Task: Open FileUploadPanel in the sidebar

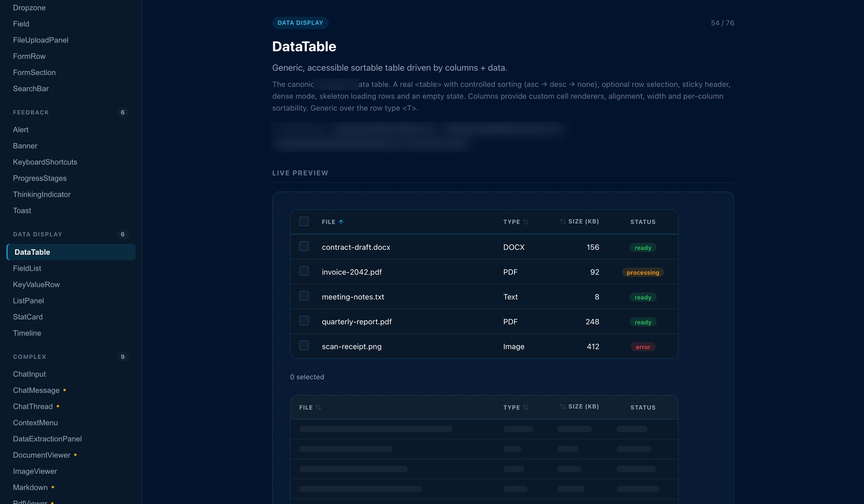Action: coord(40,40)
